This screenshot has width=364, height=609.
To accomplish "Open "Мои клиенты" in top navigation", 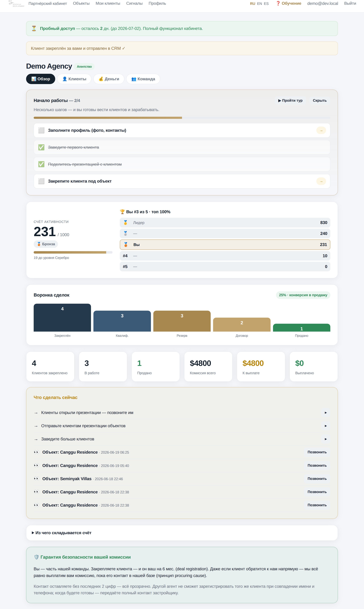I will tap(108, 3).
